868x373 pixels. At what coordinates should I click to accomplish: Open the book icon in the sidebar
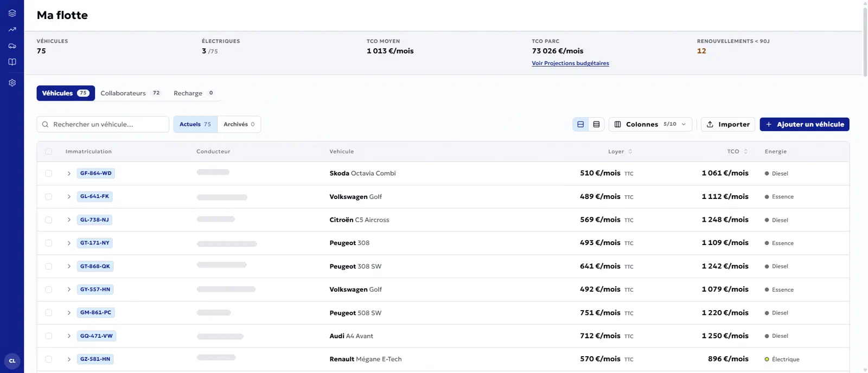(12, 62)
